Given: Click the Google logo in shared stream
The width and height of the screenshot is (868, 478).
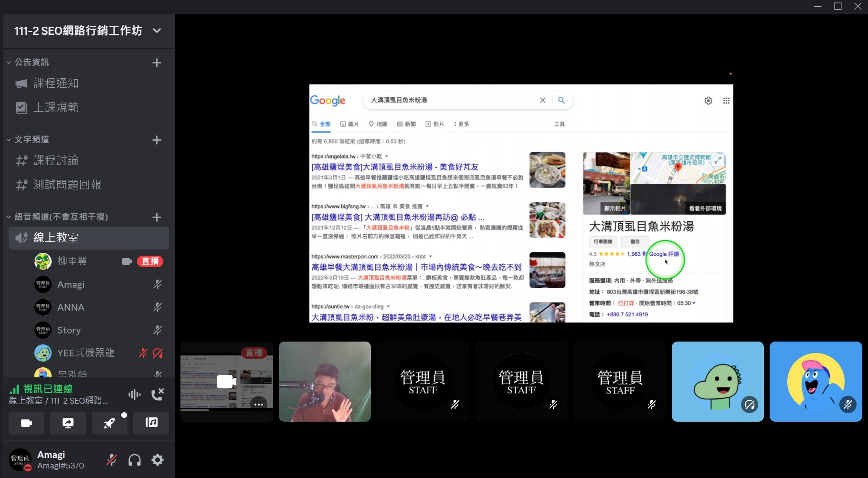Looking at the screenshot, I should coord(328,101).
